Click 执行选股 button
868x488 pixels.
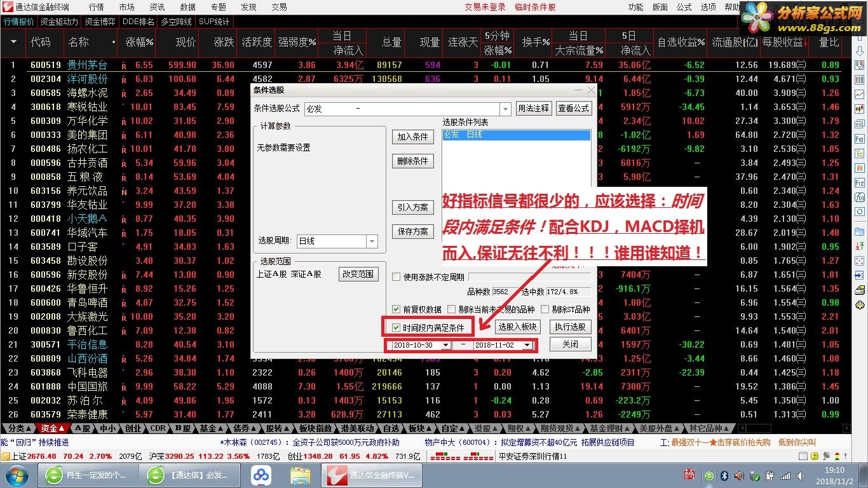pos(570,327)
